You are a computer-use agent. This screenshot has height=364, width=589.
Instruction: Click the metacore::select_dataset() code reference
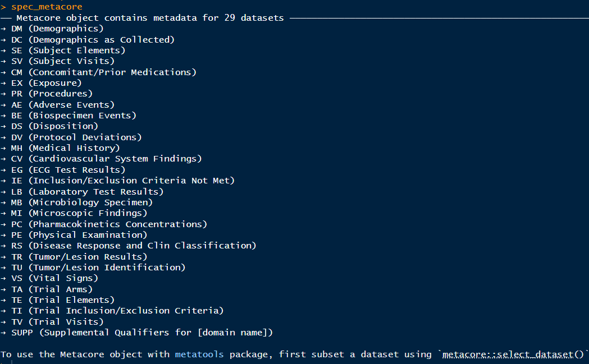pos(514,354)
